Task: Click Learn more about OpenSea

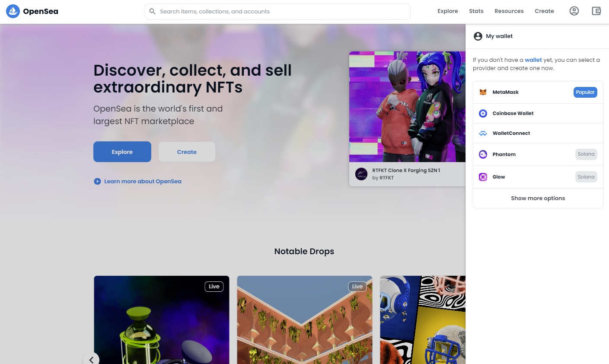Action: (x=143, y=181)
